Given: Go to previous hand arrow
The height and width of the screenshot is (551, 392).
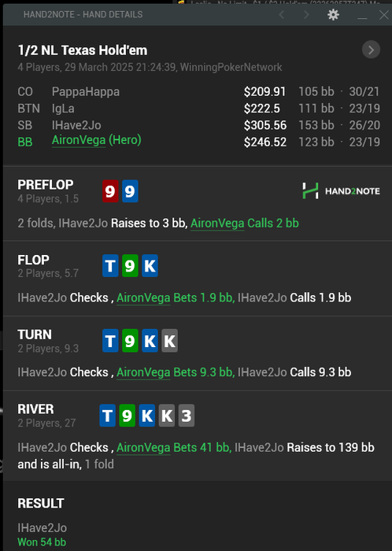Looking at the screenshot, I should 281,14.
